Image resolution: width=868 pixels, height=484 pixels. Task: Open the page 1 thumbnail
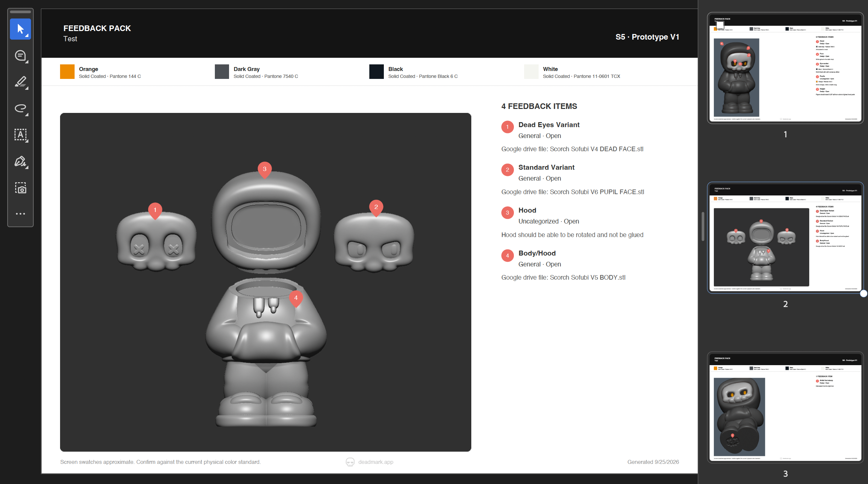[785, 68]
